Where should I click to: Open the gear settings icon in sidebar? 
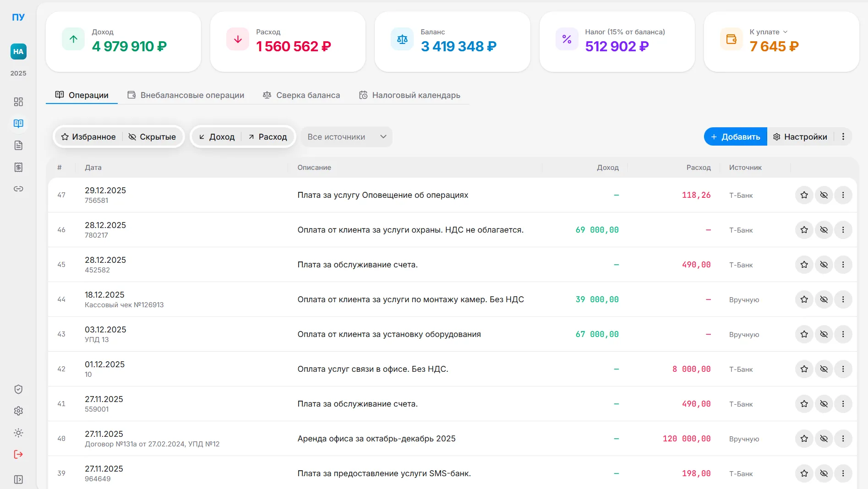click(x=18, y=411)
